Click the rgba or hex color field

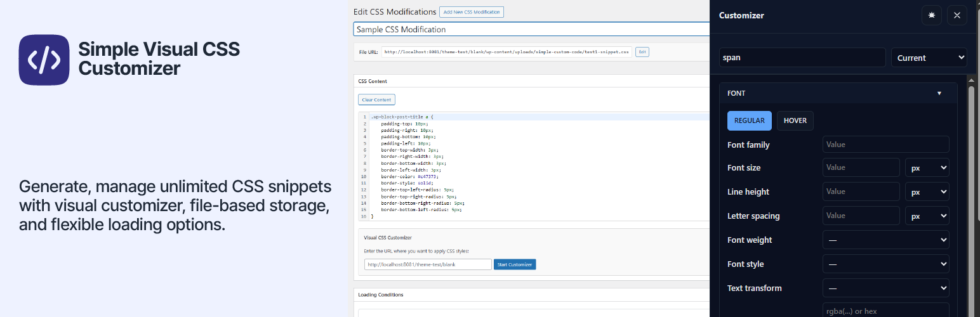[886, 310]
